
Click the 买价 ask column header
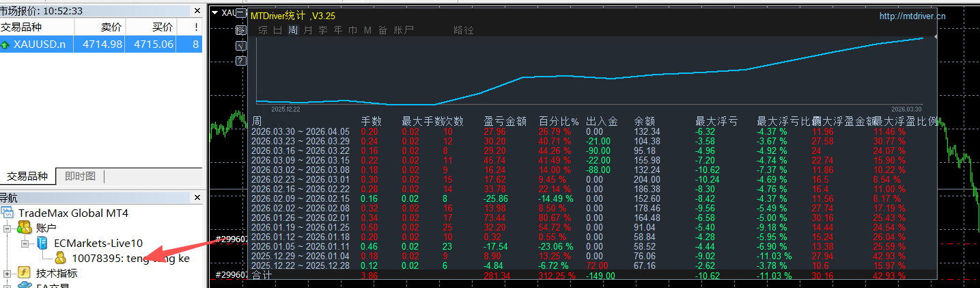click(151, 27)
